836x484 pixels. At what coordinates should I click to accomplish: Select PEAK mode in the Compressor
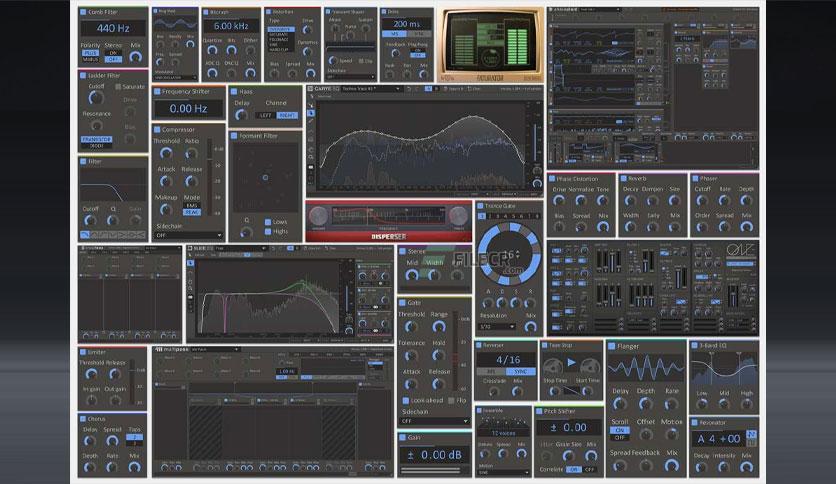point(192,212)
